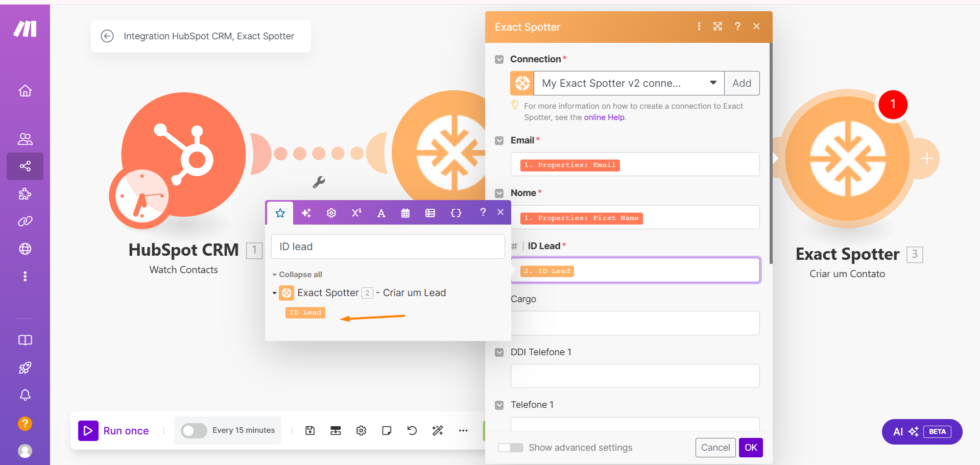Open the Team users icon
This screenshot has width=980, height=465.
25,139
